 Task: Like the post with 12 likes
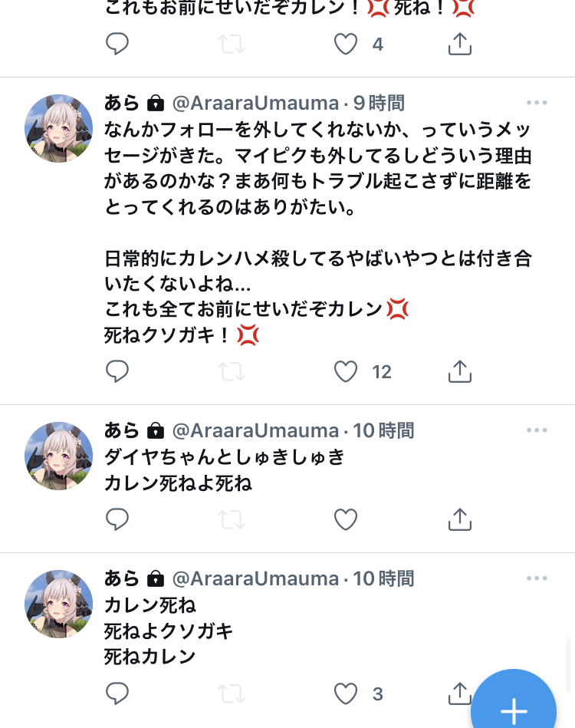(346, 371)
